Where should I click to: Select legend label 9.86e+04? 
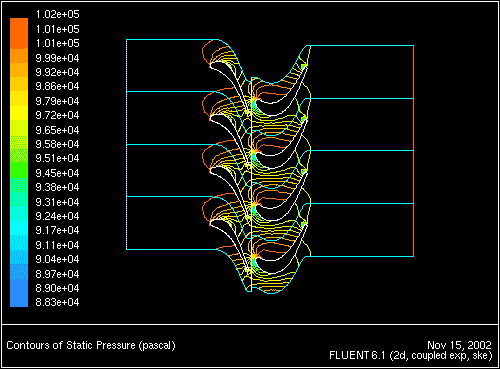57,86
